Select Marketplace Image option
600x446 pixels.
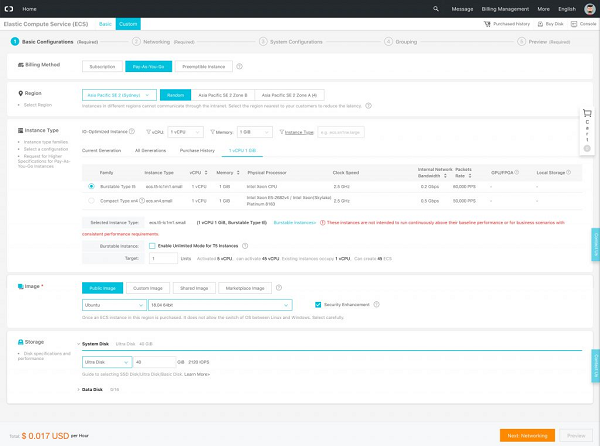coord(245,288)
